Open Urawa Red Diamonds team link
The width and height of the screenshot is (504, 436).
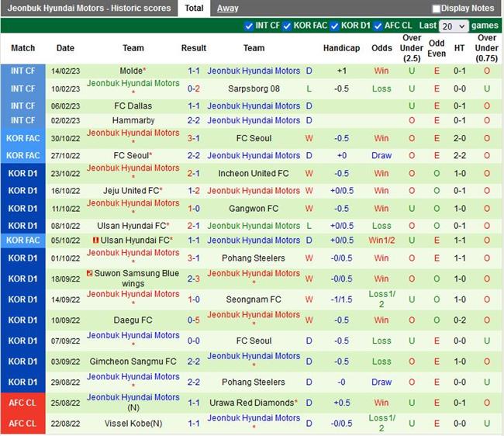click(251, 403)
